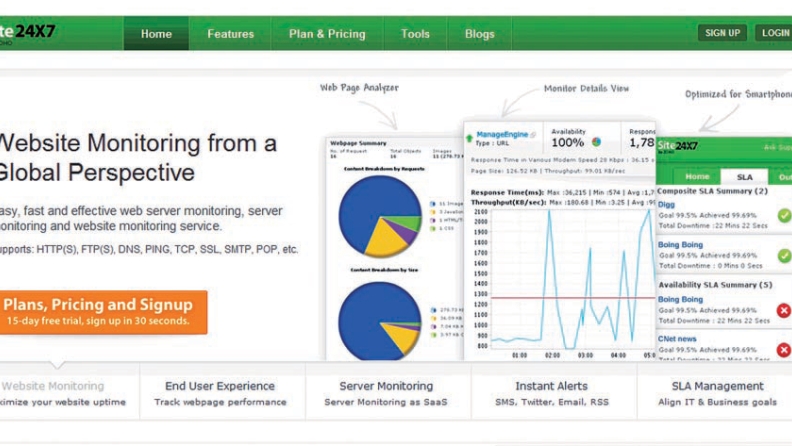Select the Instant Alerts tab

(552, 393)
